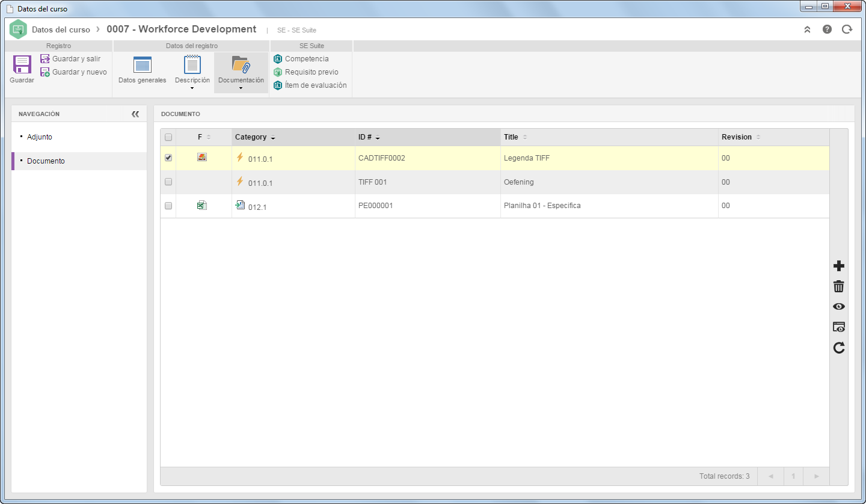Click the Guardar floppy disk icon
This screenshot has height=504, width=866.
pyautogui.click(x=22, y=65)
